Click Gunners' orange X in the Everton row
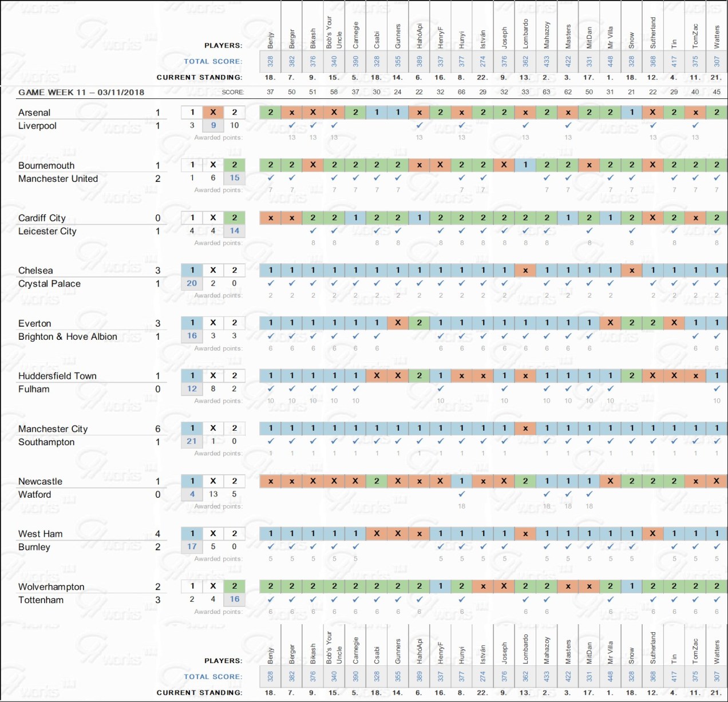 click(398, 323)
